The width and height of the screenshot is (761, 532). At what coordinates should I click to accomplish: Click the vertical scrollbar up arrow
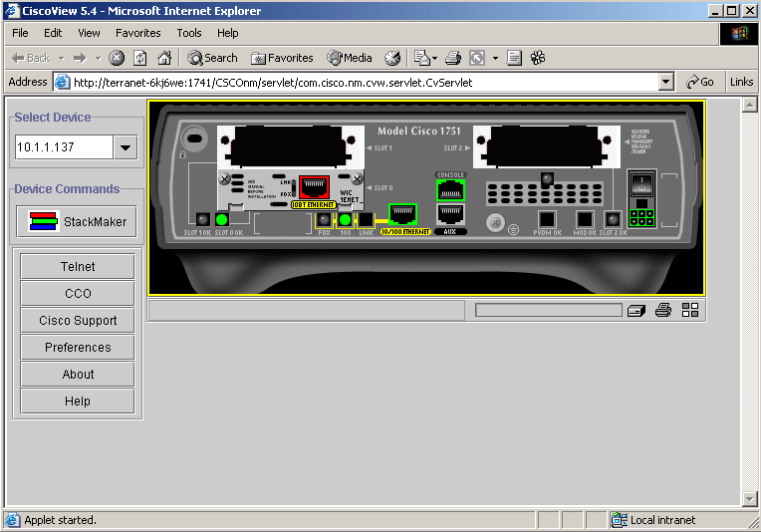[x=750, y=105]
